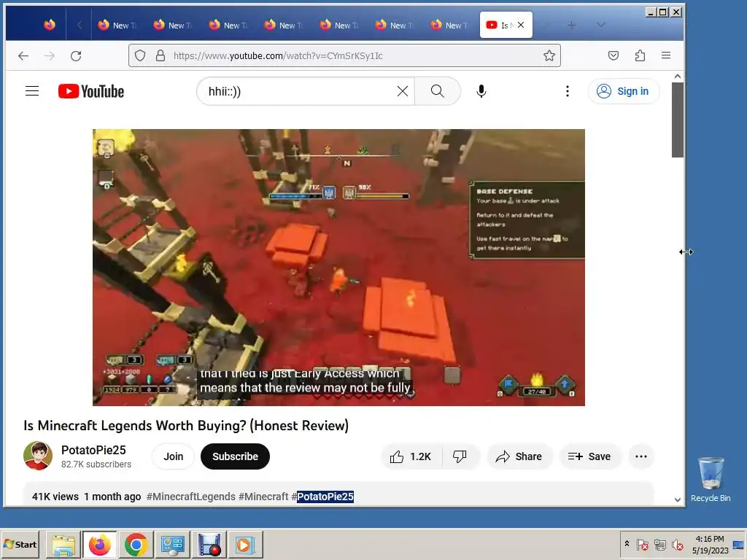Image resolution: width=747 pixels, height=560 pixels.
Task: Select Recycle Bin on desktop
Action: (711, 479)
